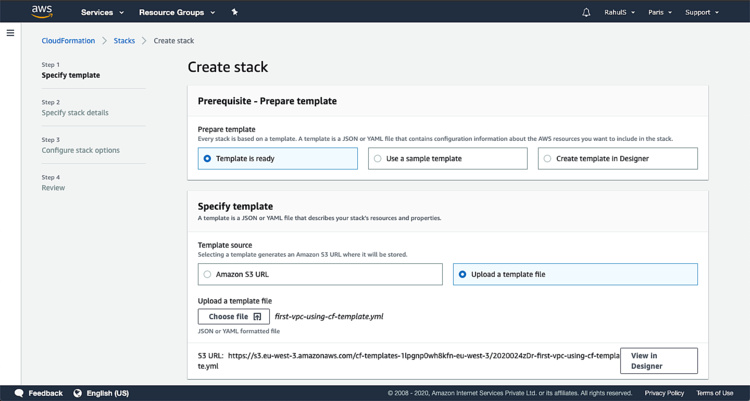Click the Choose file button
This screenshot has width=750, height=401.
(x=233, y=316)
